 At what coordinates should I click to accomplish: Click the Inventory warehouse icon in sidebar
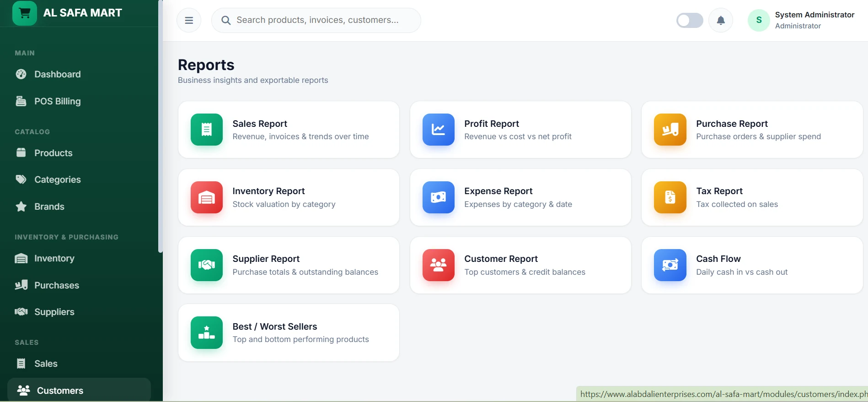click(x=21, y=258)
